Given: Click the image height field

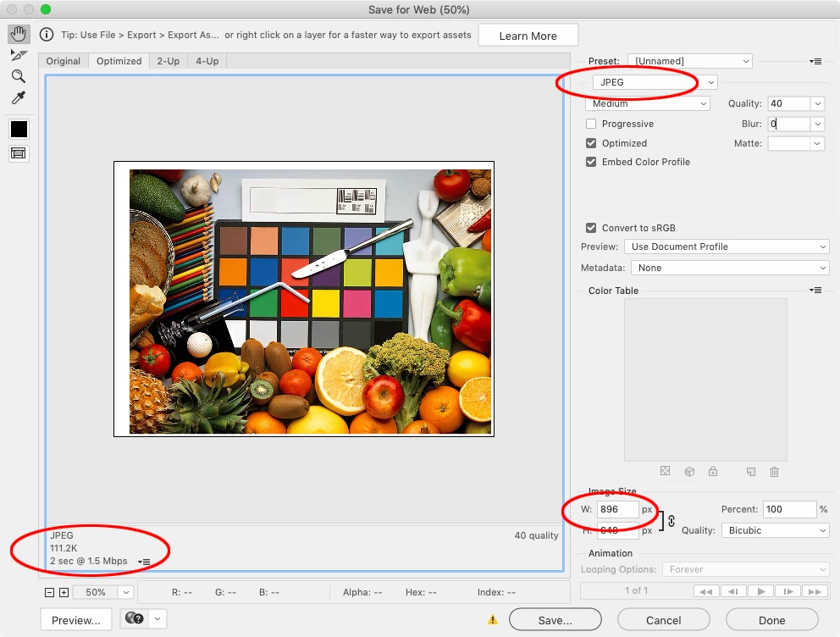Looking at the screenshot, I should click(617, 530).
